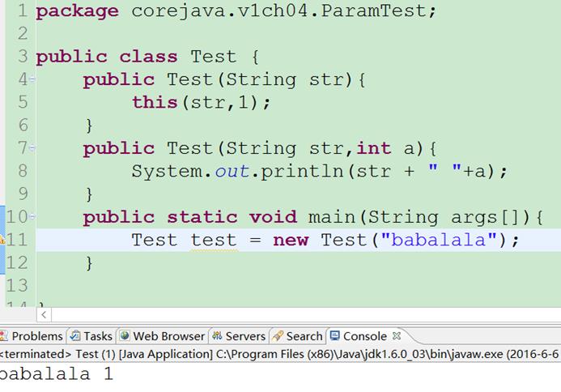
Task: Click the static keyword on line 10
Action: click(x=202, y=217)
